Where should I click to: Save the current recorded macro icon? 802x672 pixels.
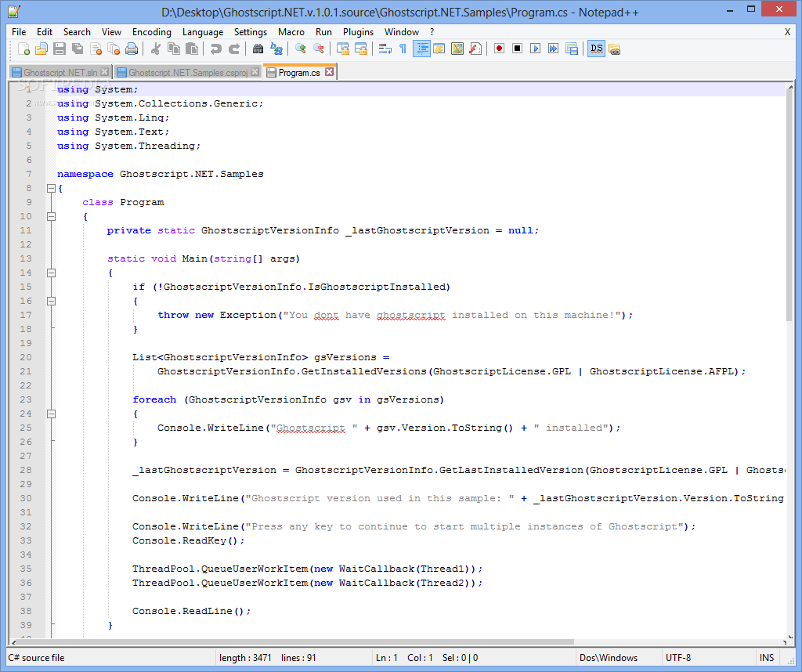572,49
